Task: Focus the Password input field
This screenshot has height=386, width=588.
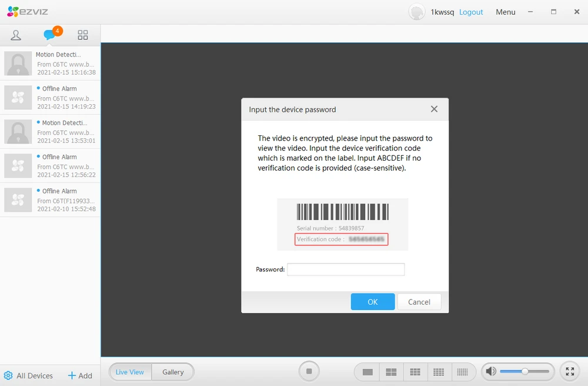Action: pos(346,269)
